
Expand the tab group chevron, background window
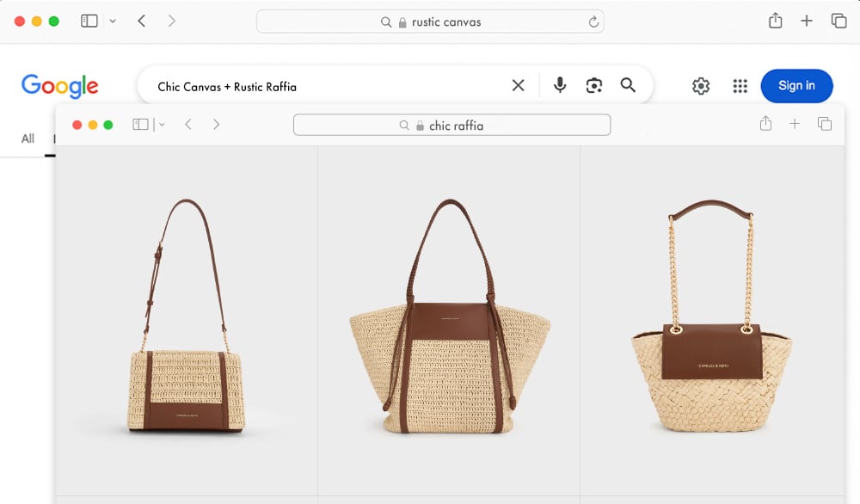111,22
